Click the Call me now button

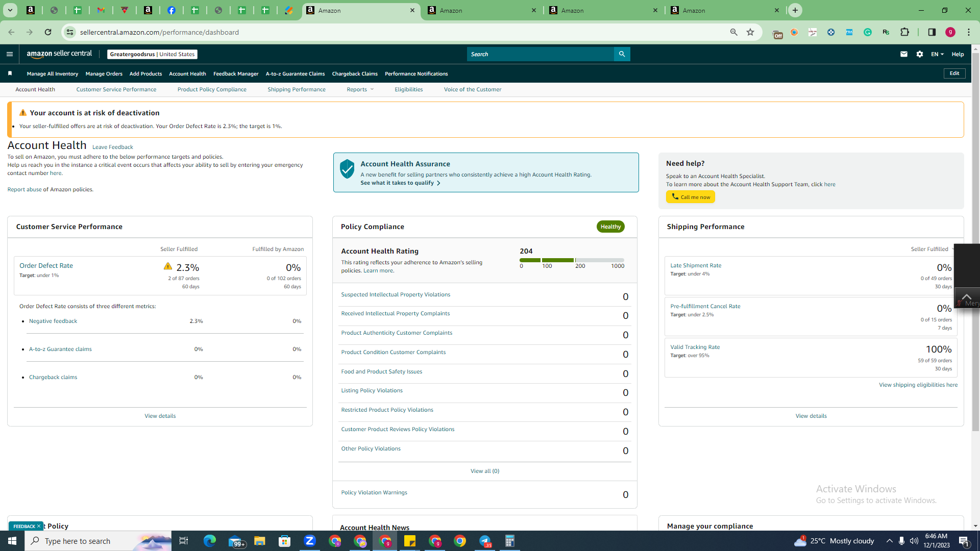691,197
